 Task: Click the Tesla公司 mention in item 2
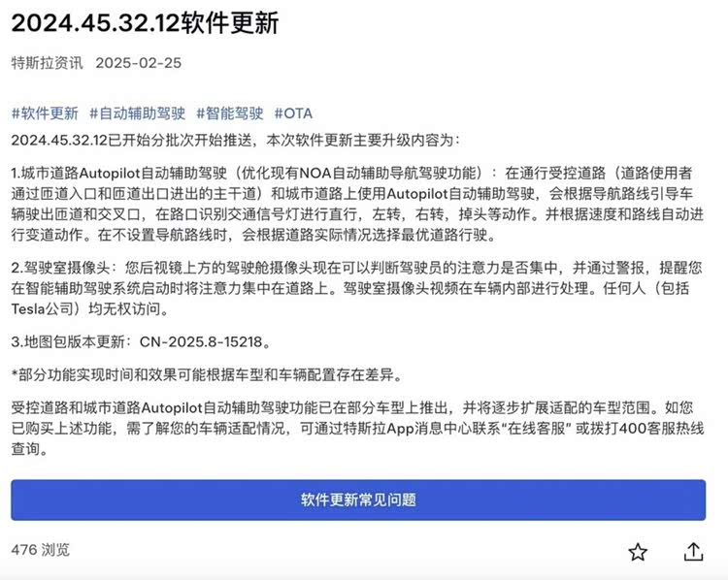click(43, 308)
